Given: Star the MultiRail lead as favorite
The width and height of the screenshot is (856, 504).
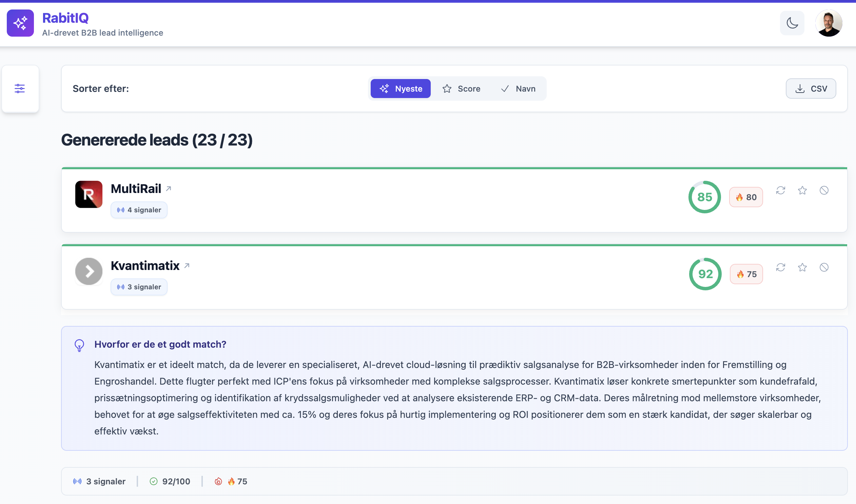Looking at the screenshot, I should click(x=802, y=190).
